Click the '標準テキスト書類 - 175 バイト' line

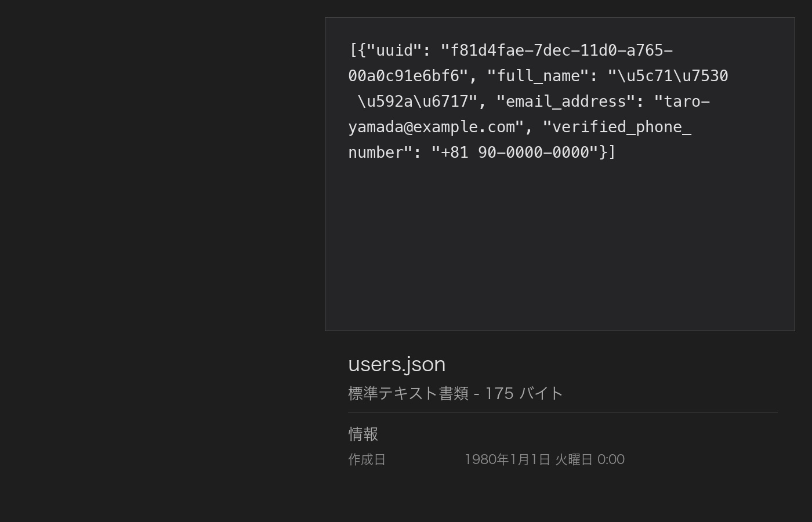(455, 393)
